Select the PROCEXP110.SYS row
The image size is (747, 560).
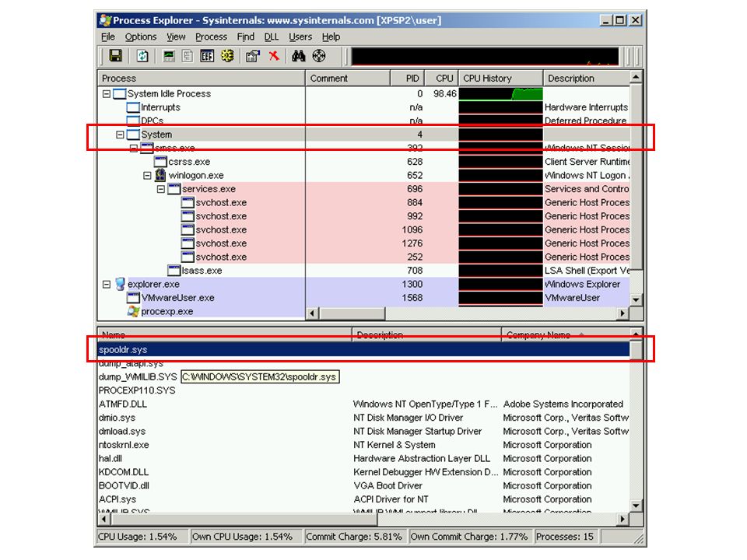(363, 390)
